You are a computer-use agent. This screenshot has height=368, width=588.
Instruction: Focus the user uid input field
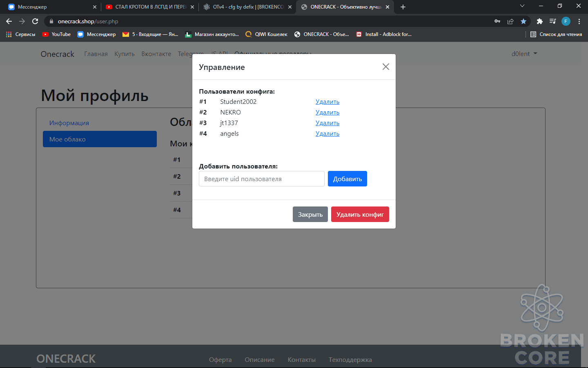click(x=262, y=179)
